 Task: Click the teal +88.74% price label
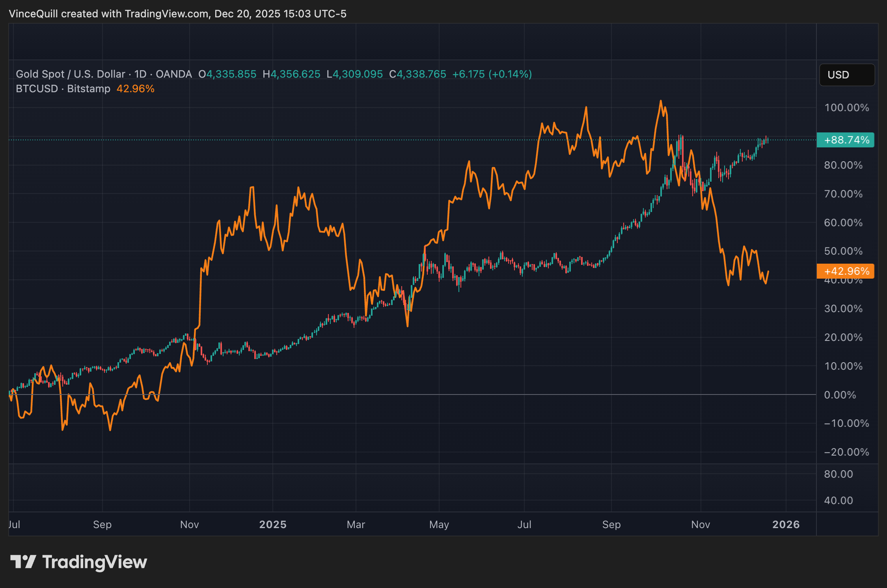(x=846, y=140)
